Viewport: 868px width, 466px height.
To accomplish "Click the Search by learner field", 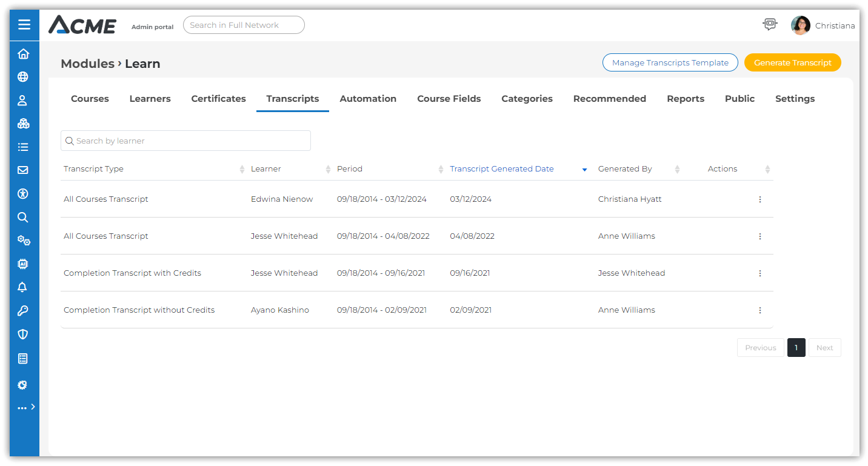I will click(185, 141).
